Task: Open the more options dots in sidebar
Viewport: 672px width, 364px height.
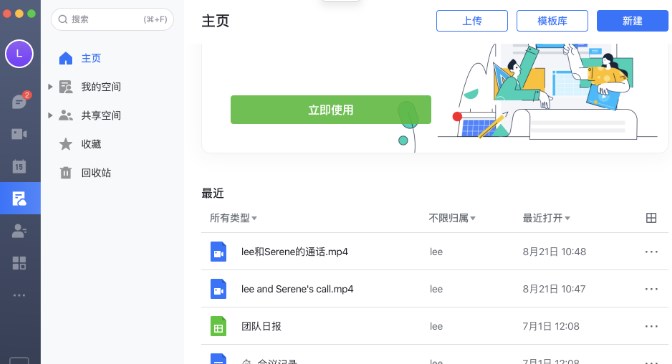Action: tap(19, 295)
